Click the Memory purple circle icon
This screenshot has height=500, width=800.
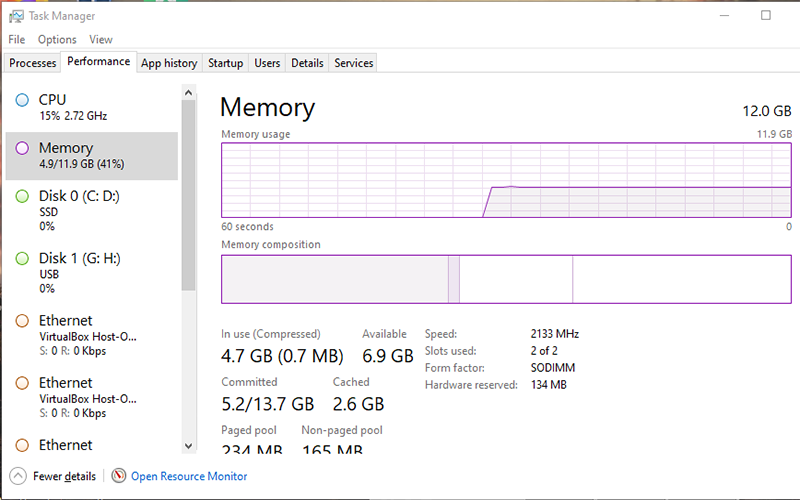click(22, 148)
